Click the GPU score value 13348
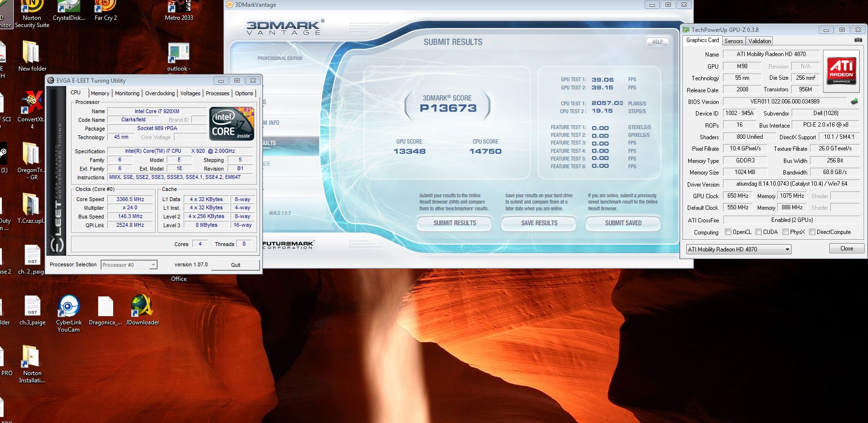The height and width of the screenshot is (423, 868). [x=409, y=151]
